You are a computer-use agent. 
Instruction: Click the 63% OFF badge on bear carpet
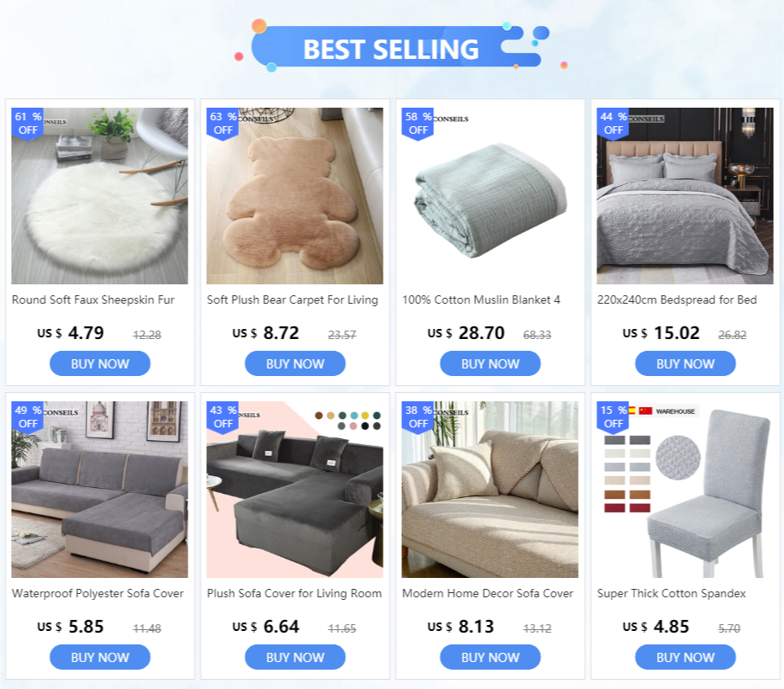coord(223,124)
